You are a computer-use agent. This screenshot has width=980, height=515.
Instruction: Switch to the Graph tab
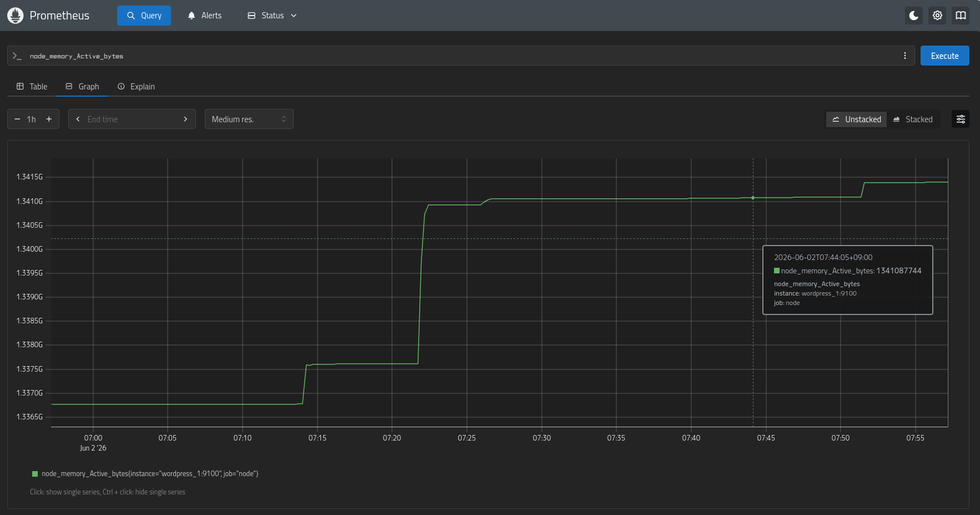[82, 87]
